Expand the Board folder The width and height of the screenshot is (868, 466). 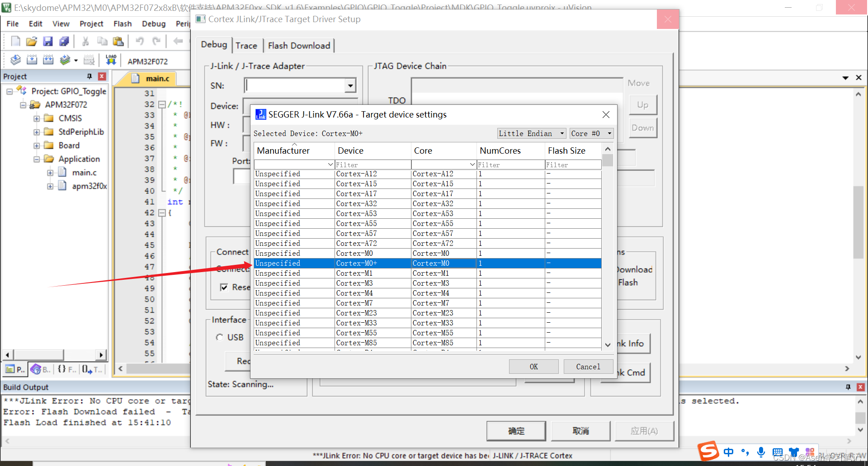[37, 146]
